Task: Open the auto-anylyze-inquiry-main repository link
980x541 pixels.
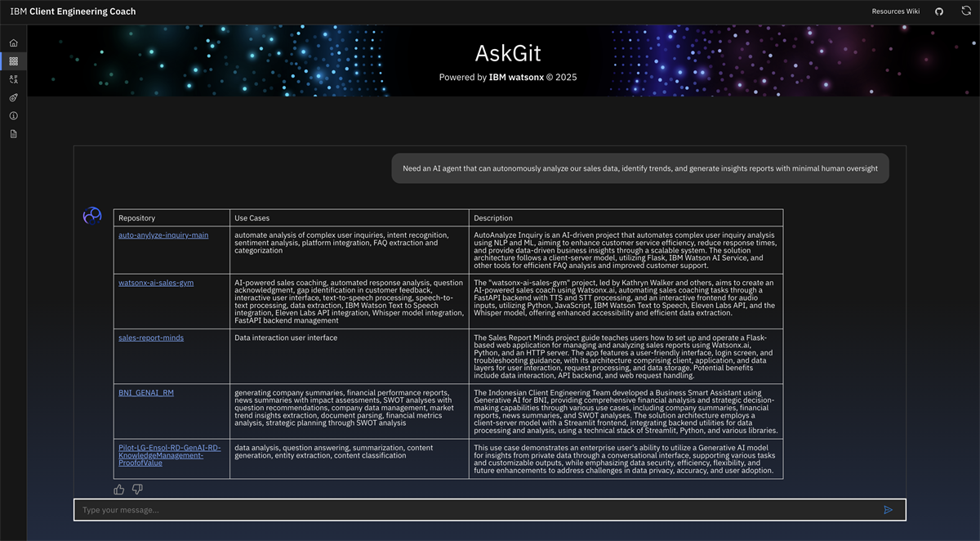Action: click(x=163, y=235)
